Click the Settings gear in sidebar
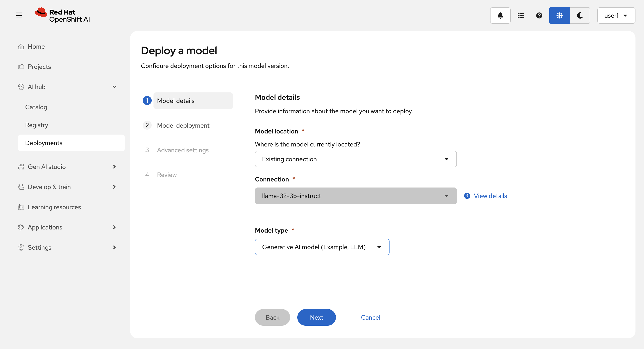Screen dimensions: 644x349 [x=21, y=247]
